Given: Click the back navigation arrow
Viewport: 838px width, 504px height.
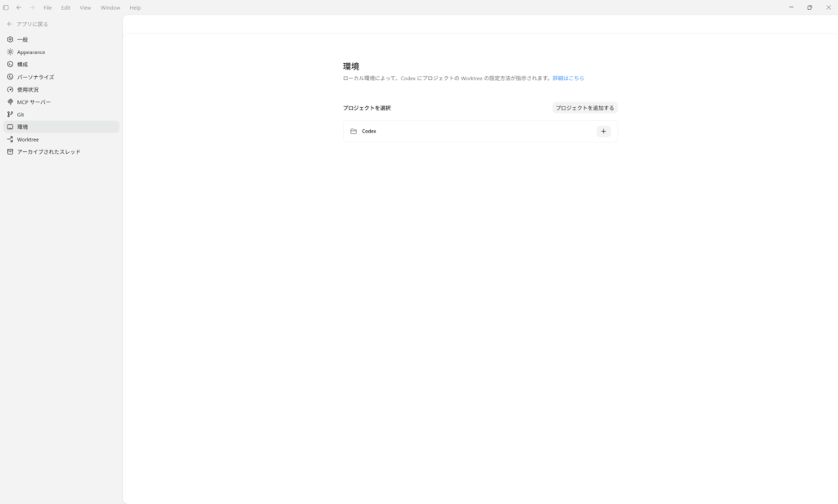Looking at the screenshot, I should click(19, 7).
